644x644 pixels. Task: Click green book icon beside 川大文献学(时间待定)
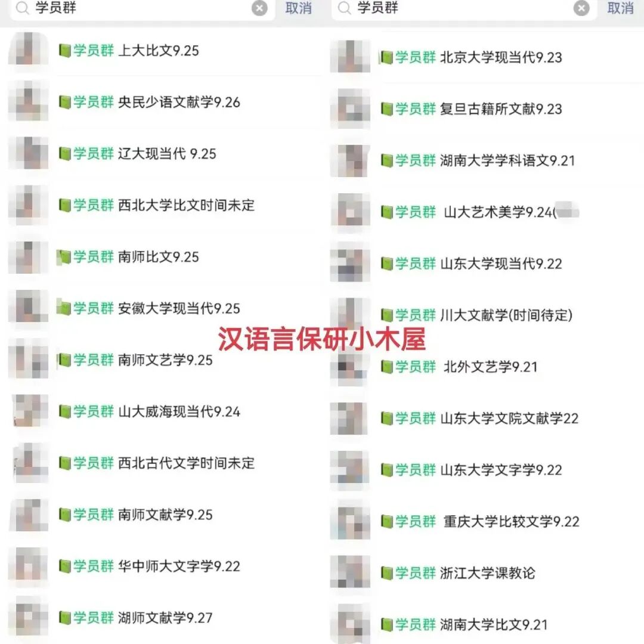pyautogui.click(x=387, y=315)
